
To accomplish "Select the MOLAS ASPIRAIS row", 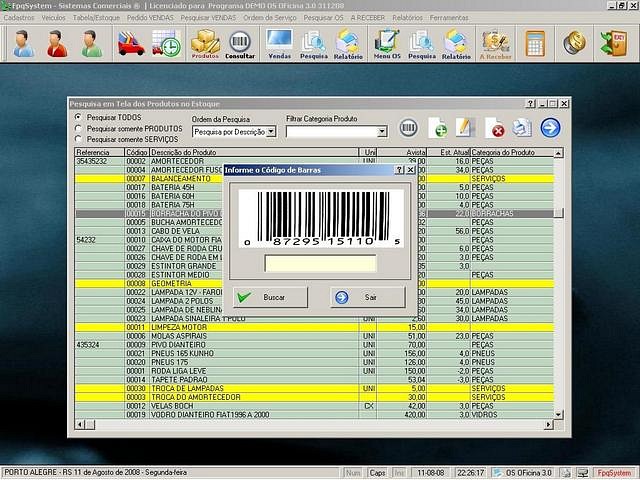I will (x=314, y=336).
